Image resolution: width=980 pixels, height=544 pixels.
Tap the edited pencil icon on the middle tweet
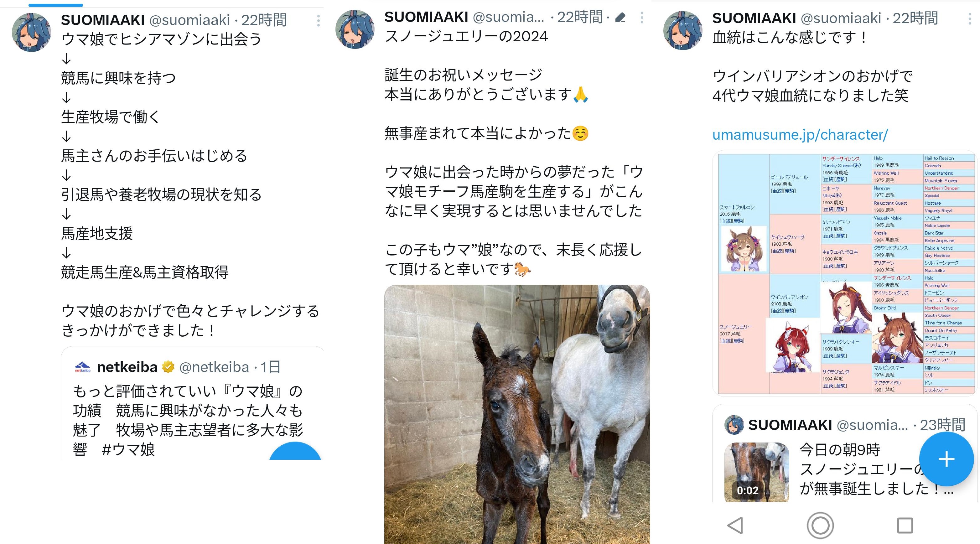pyautogui.click(x=620, y=18)
